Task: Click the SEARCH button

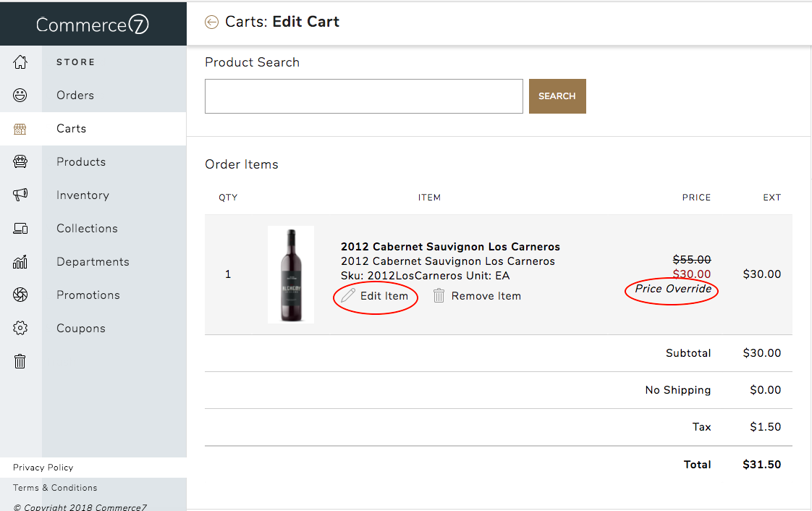Action: (557, 96)
